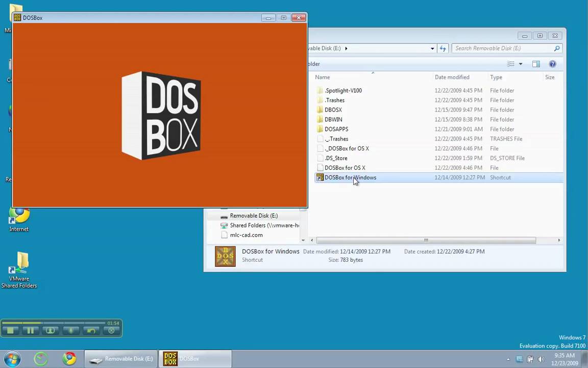Pause the recording with the pause button

pyautogui.click(x=31, y=331)
